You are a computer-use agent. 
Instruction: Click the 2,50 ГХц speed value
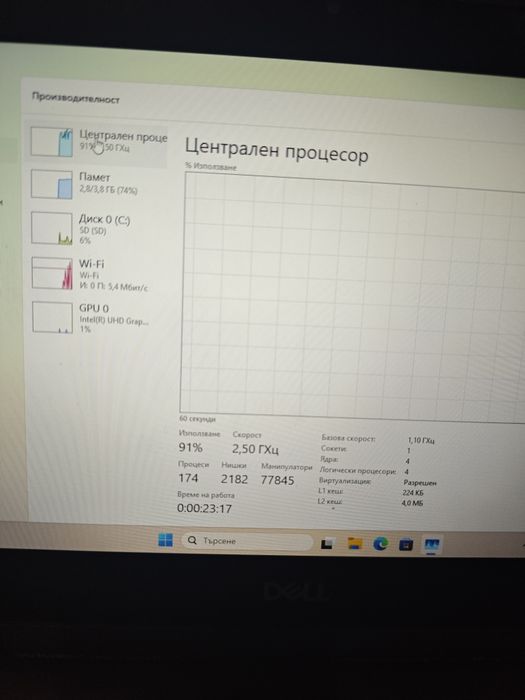point(255,449)
